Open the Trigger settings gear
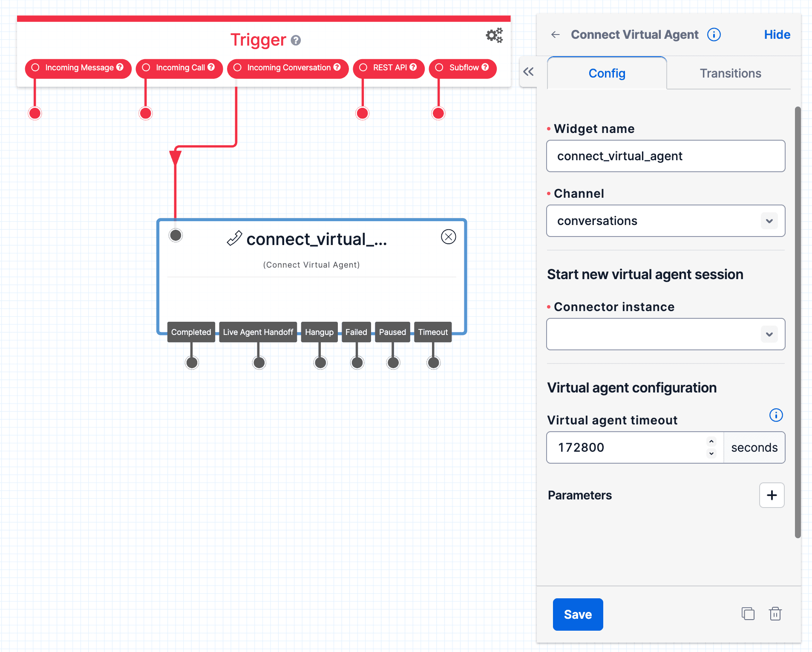812x652 pixels. click(x=494, y=35)
